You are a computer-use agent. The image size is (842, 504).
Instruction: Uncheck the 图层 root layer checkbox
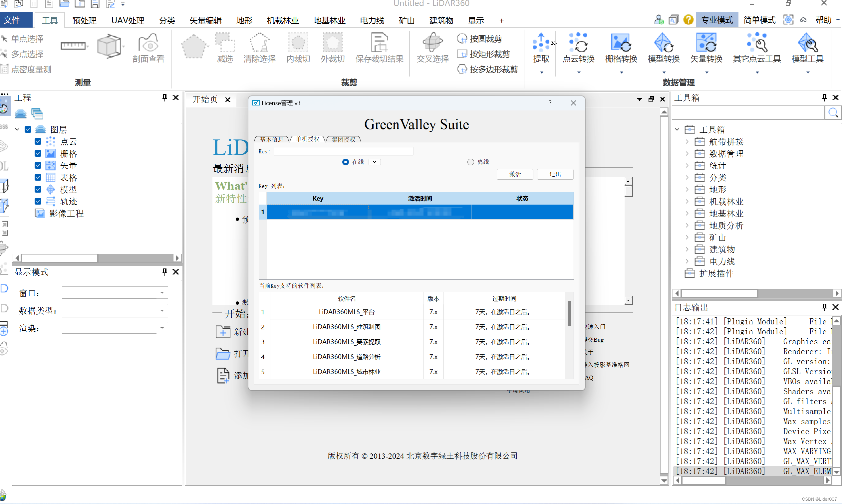28,129
